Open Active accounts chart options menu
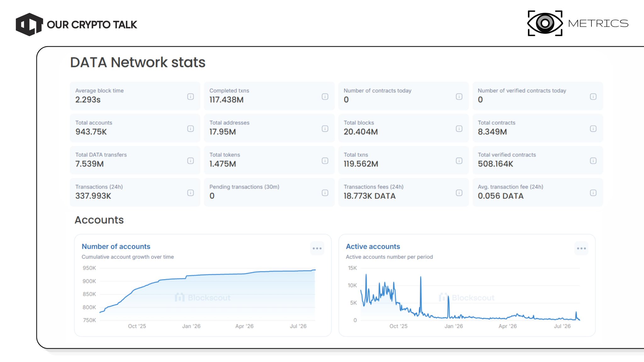 pyautogui.click(x=581, y=248)
